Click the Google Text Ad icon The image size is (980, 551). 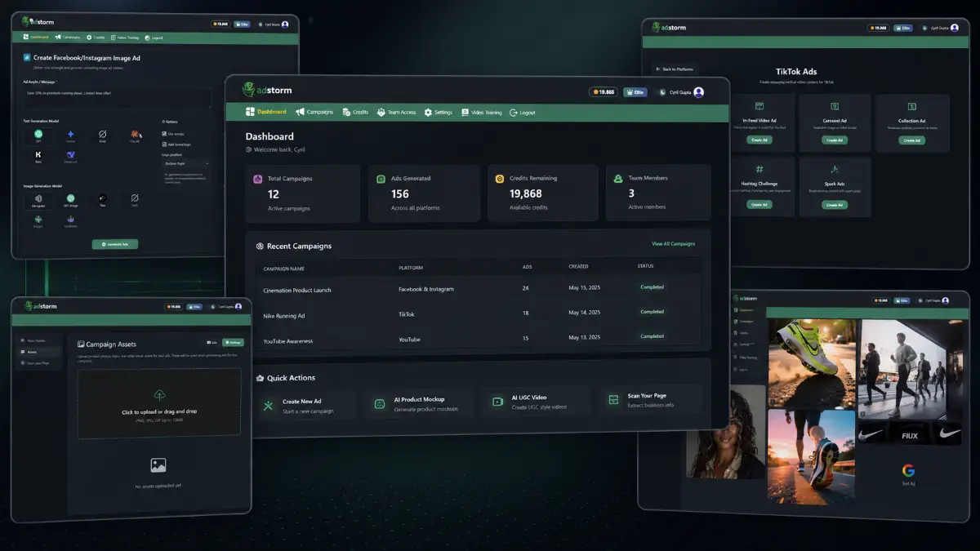point(908,470)
